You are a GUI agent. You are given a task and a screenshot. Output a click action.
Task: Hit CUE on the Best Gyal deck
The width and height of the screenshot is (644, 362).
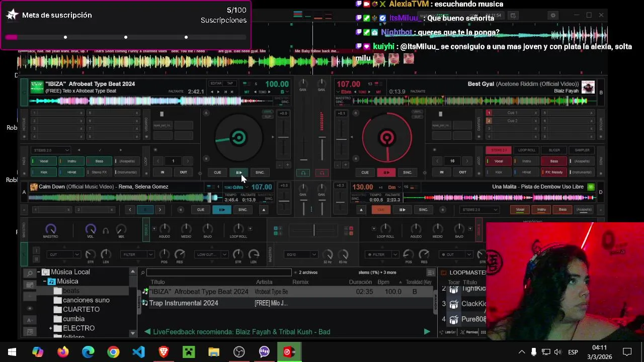point(365,172)
